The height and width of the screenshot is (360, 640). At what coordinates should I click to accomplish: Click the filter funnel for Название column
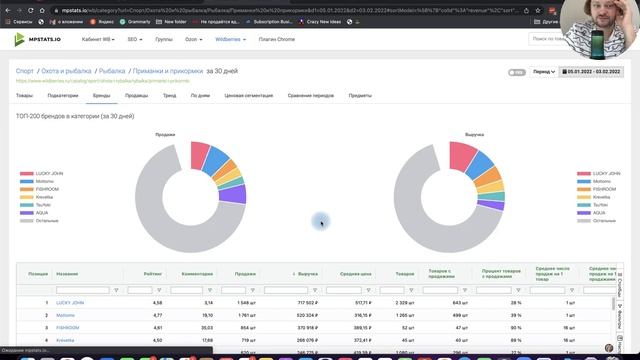(x=116, y=290)
